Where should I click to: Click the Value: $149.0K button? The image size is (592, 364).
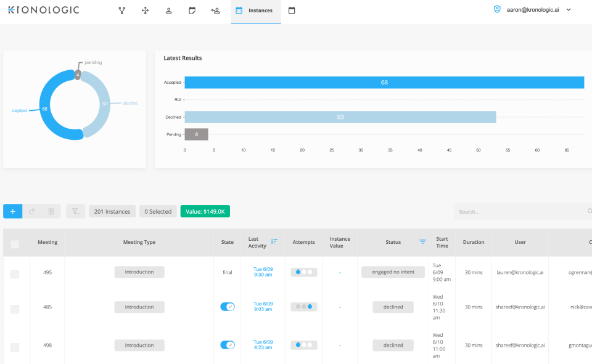[205, 211]
